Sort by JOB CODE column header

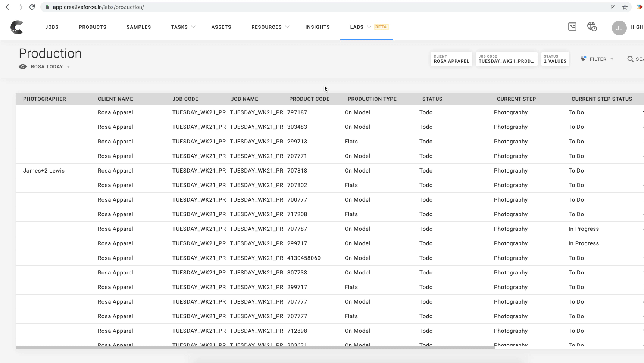pyautogui.click(x=185, y=99)
